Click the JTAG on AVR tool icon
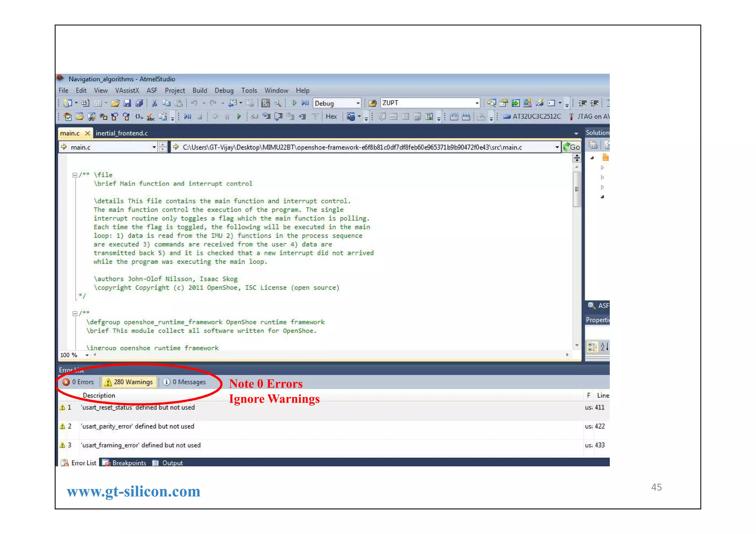This screenshot has height=534, width=756. click(x=571, y=117)
